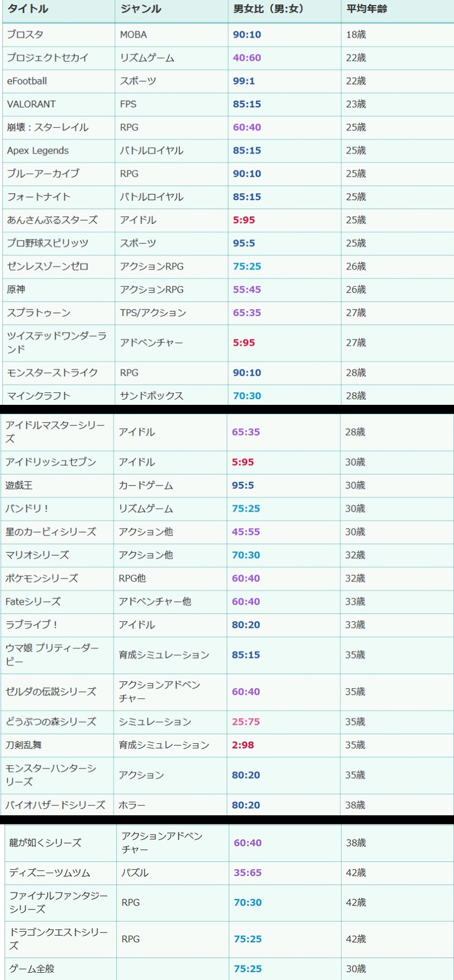Select the あんさんぶるスターズ title cell

click(58, 220)
